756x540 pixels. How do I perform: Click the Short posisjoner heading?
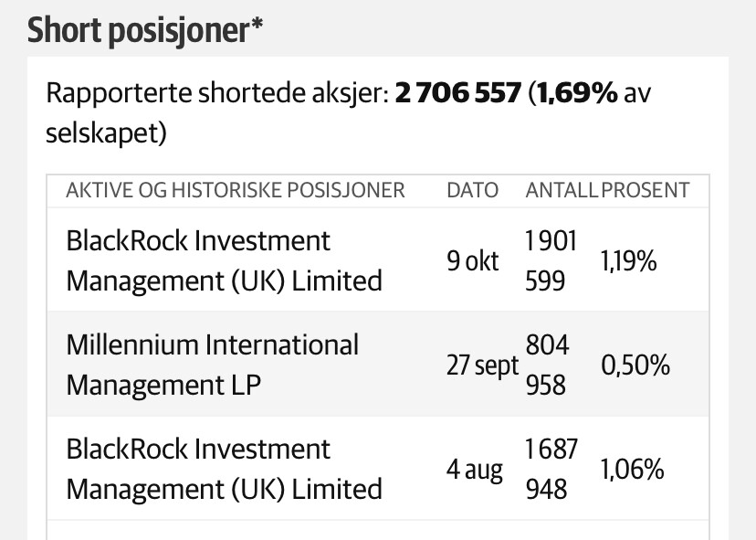pyautogui.click(x=145, y=30)
